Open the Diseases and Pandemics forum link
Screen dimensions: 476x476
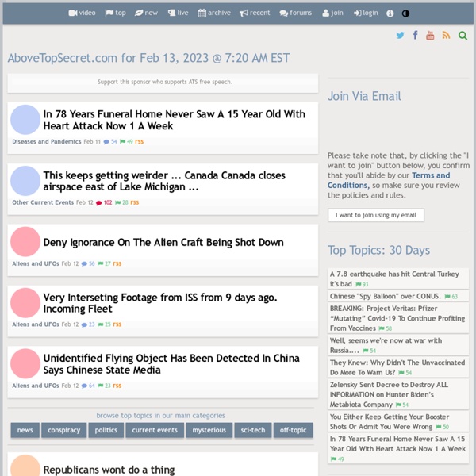click(47, 141)
